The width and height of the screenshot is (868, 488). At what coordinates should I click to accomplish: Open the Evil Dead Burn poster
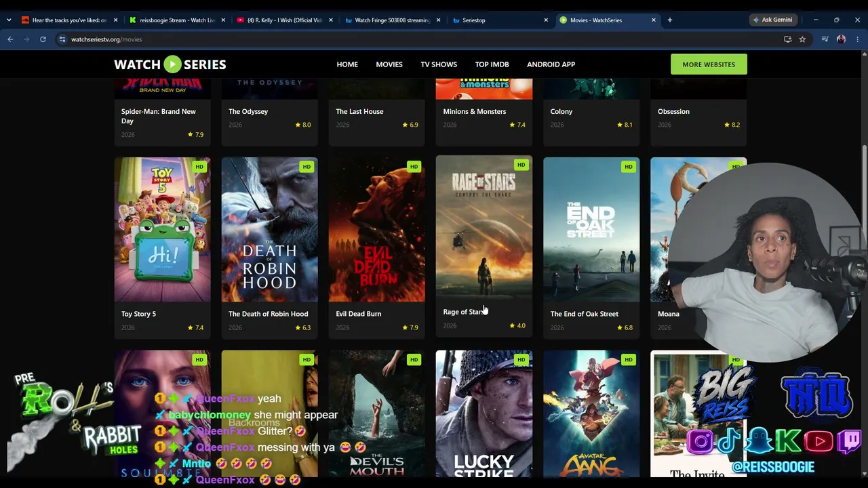(x=376, y=230)
